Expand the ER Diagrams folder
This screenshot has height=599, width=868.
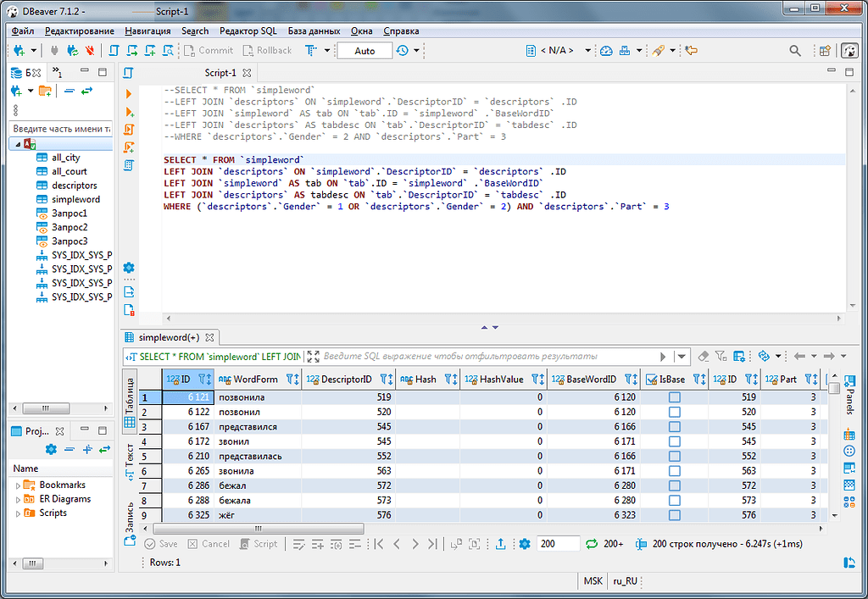(18, 499)
